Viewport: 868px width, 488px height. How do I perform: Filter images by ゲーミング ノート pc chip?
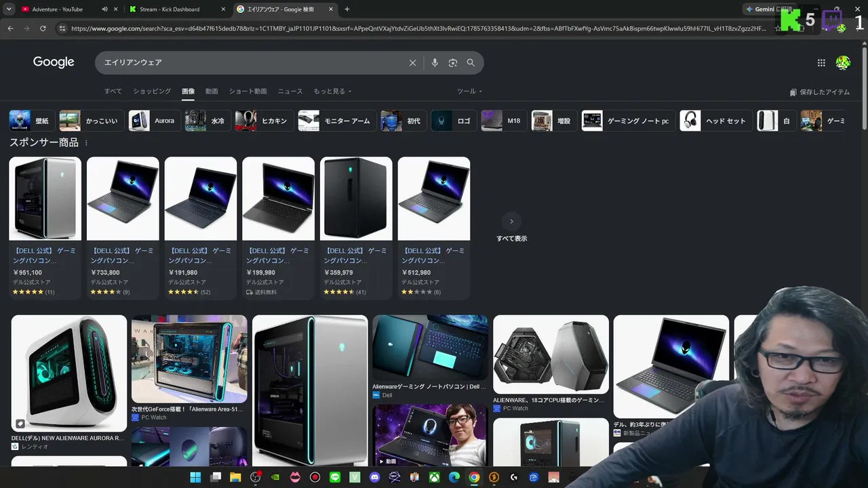(628, 121)
